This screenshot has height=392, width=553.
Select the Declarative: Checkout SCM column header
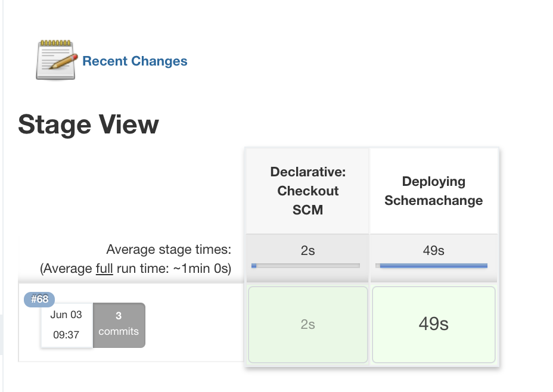tap(307, 191)
